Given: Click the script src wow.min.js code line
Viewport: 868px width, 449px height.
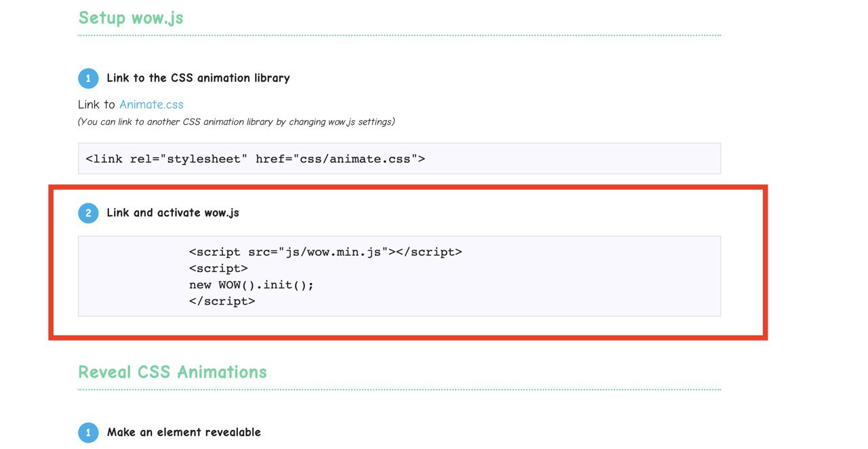Looking at the screenshot, I should (325, 252).
